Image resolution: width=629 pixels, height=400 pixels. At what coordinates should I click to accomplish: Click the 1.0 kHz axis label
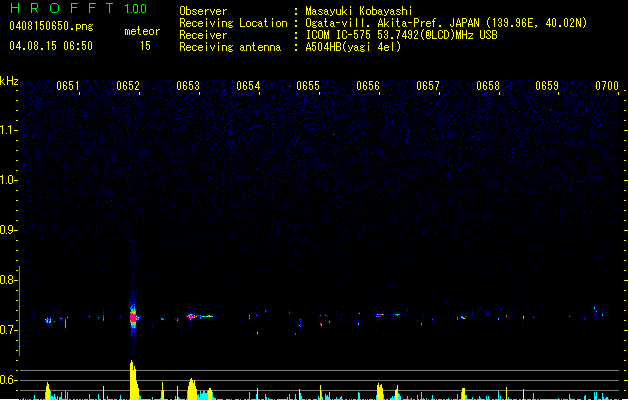[x=8, y=180]
